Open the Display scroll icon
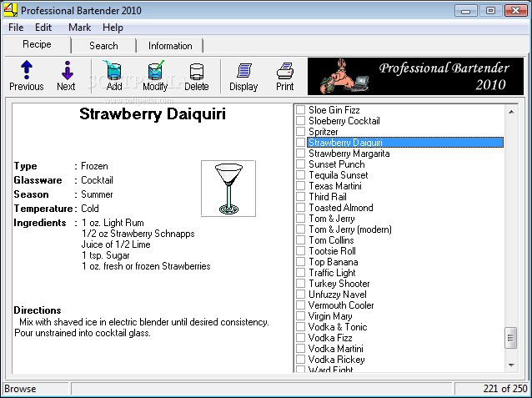The width and height of the screenshot is (532, 398). pyautogui.click(x=243, y=76)
